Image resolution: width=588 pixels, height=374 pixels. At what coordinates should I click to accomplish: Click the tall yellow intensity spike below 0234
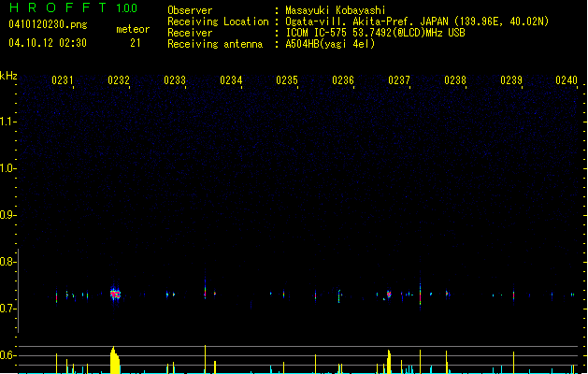(x=205, y=359)
